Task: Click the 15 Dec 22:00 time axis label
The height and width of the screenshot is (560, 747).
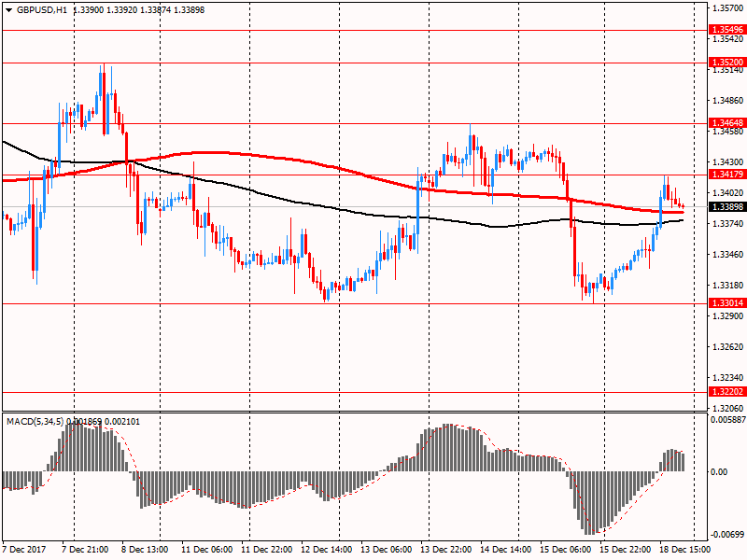Action: [x=625, y=549]
